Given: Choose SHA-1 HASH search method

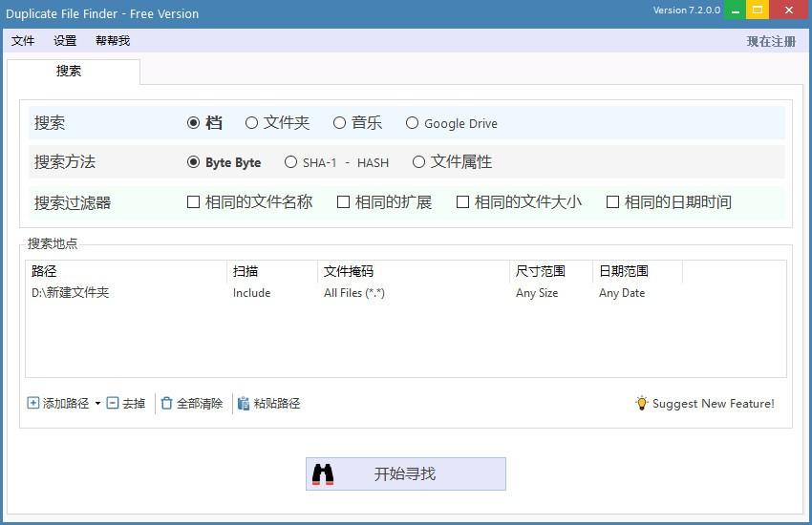Looking at the screenshot, I should (290, 162).
